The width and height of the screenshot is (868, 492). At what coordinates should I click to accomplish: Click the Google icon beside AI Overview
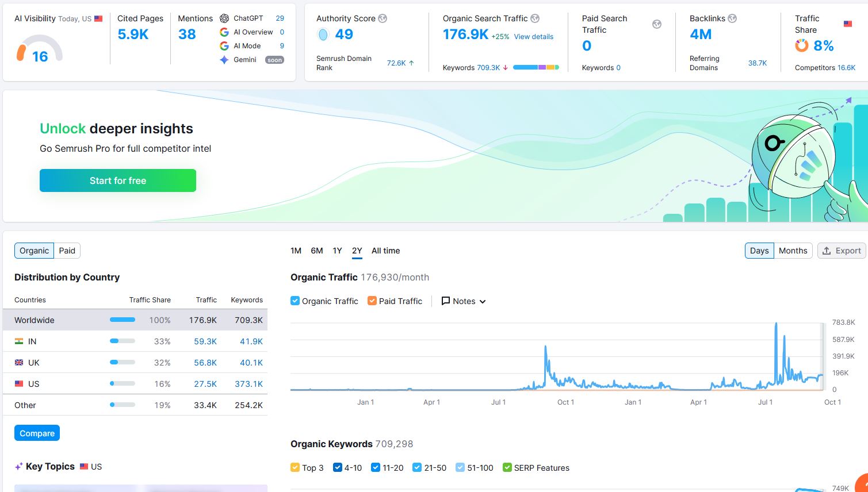(224, 32)
